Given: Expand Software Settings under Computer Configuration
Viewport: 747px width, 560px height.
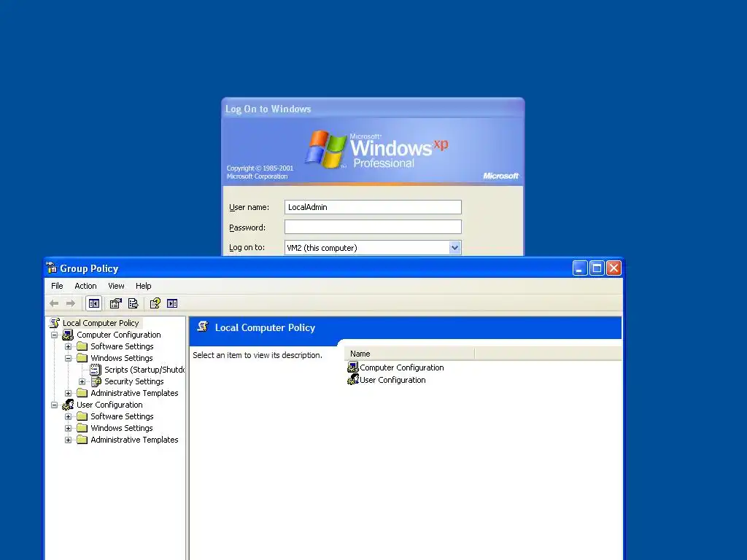Looking at the screenshot, I should 68,346.
